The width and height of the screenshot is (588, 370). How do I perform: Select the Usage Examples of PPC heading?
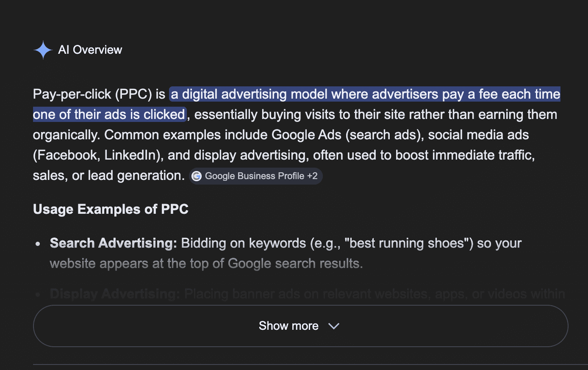point(111,209)
